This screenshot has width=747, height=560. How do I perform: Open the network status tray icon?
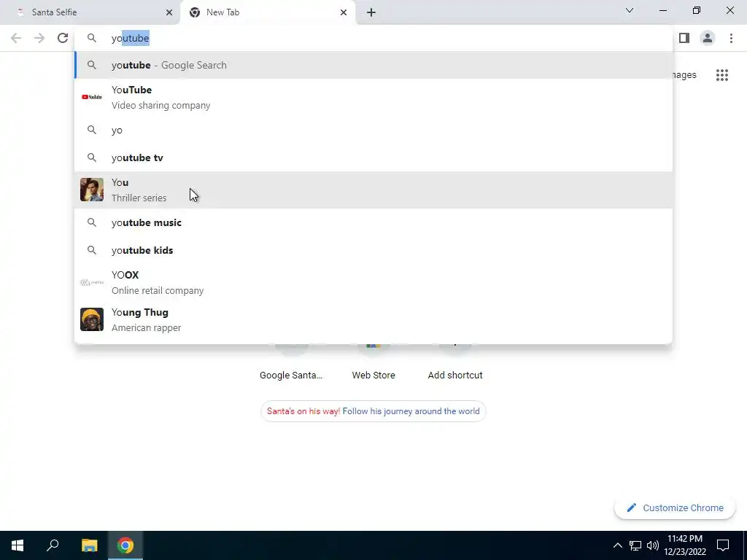point(635,545)
